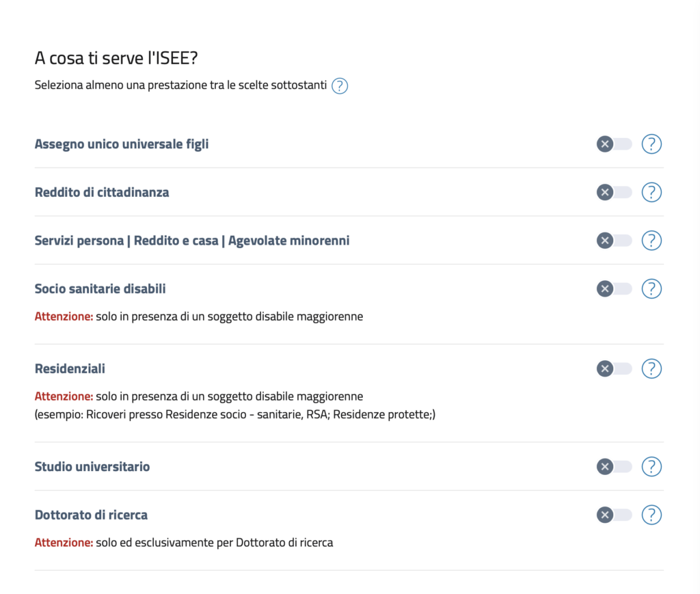Screen dimensions: 700x594
Task: Click the question mark for Dottorato di ricerca
Action: (x=651, y=515)
